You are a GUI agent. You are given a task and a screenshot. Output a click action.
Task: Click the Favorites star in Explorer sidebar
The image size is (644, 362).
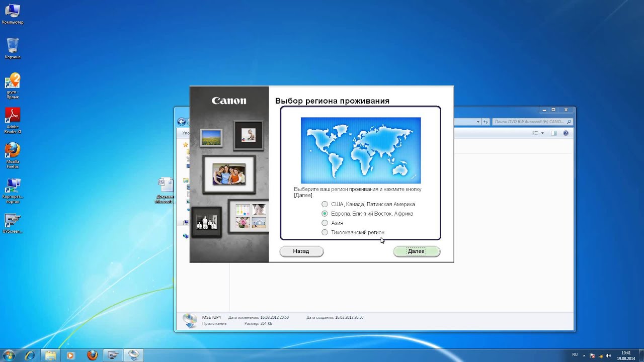[186, 145]
